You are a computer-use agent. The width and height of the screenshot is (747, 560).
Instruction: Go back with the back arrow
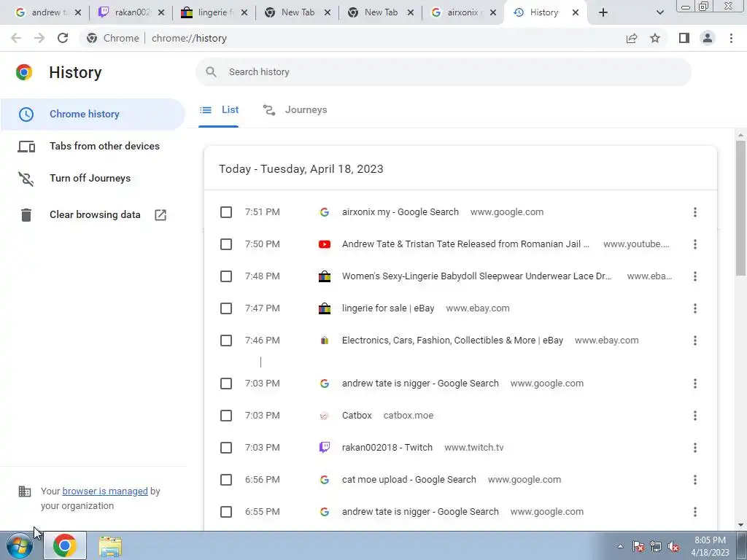tap(16, 38)
